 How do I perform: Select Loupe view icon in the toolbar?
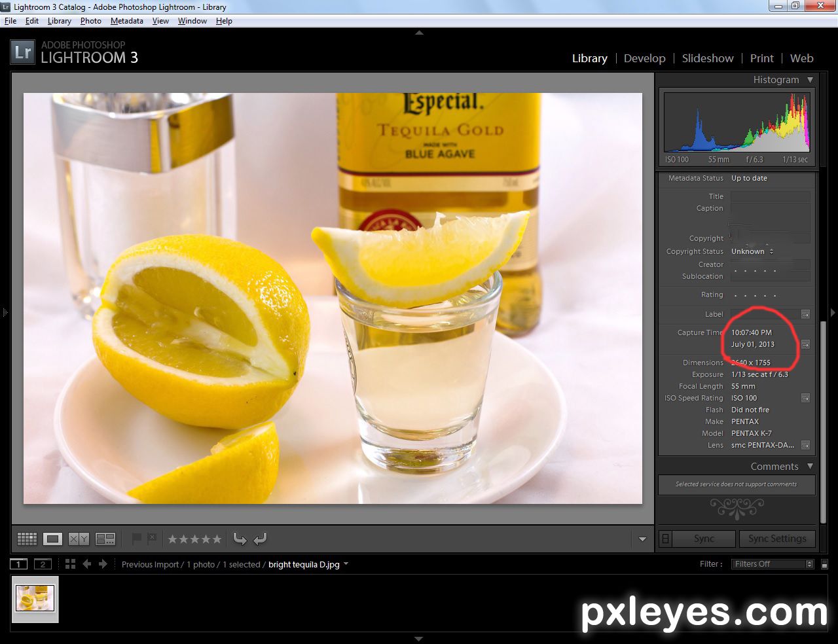click(x=53, y=539)
